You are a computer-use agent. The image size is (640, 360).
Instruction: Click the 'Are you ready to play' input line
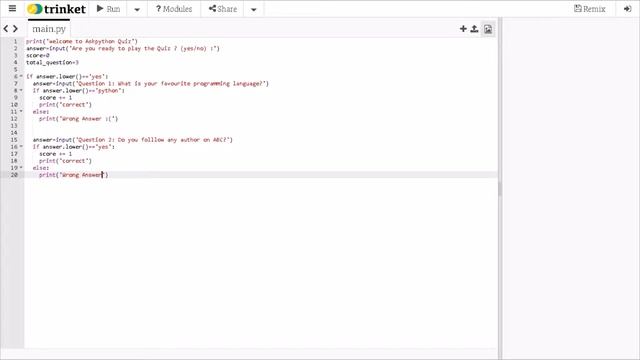[123, 48]
